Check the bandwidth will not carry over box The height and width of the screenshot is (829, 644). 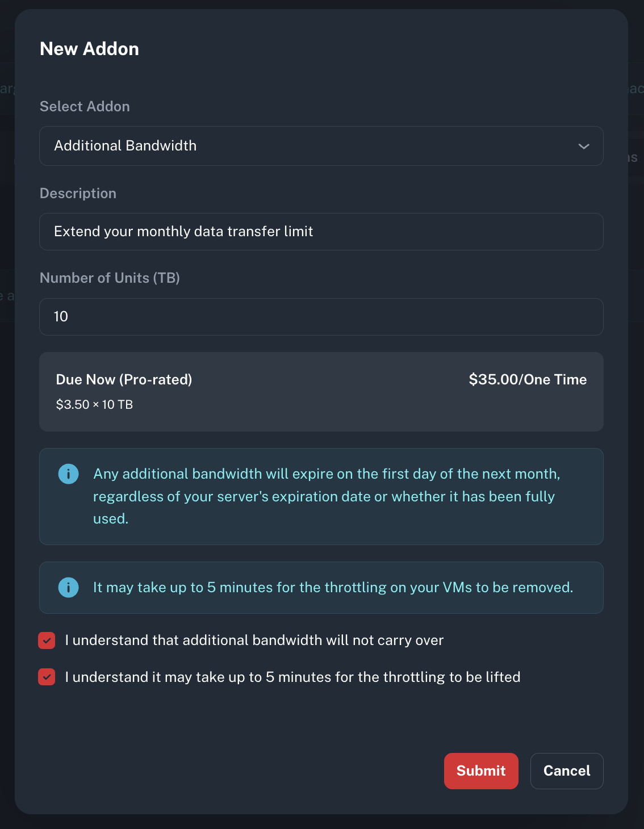pyautogui.click(x=47, y=640)
